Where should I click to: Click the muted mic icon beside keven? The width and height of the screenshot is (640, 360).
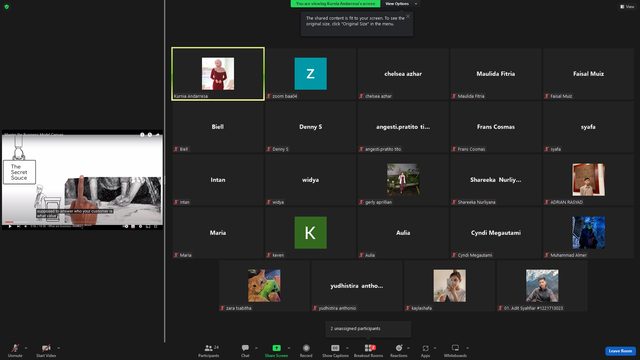pos(269,256)
